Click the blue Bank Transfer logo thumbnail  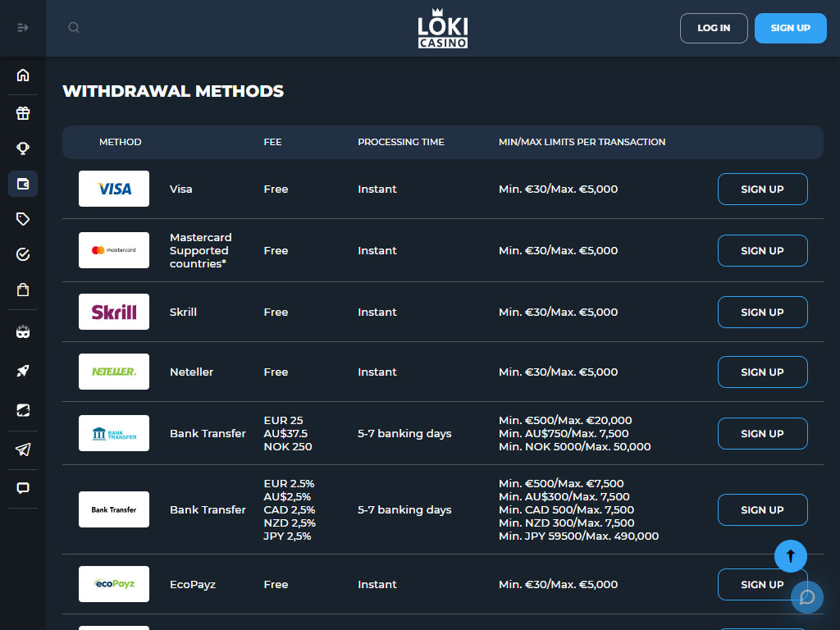tap(114, 433)
